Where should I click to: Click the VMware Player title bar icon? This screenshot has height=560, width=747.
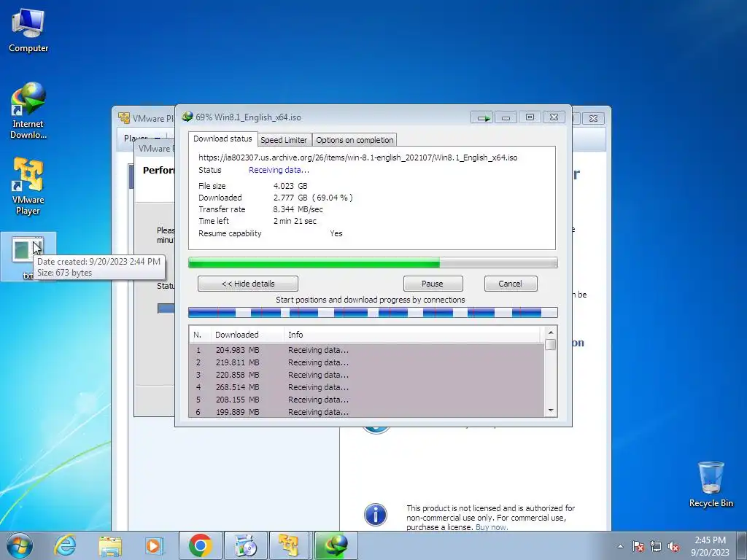(x=124, y=117)
